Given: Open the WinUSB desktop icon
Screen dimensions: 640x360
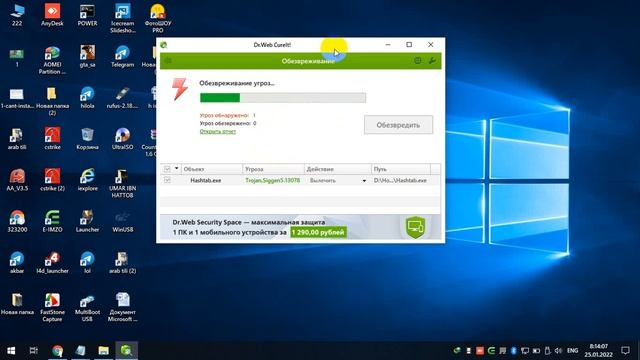Looking at the screenshot, I should (x=122, y=222).
